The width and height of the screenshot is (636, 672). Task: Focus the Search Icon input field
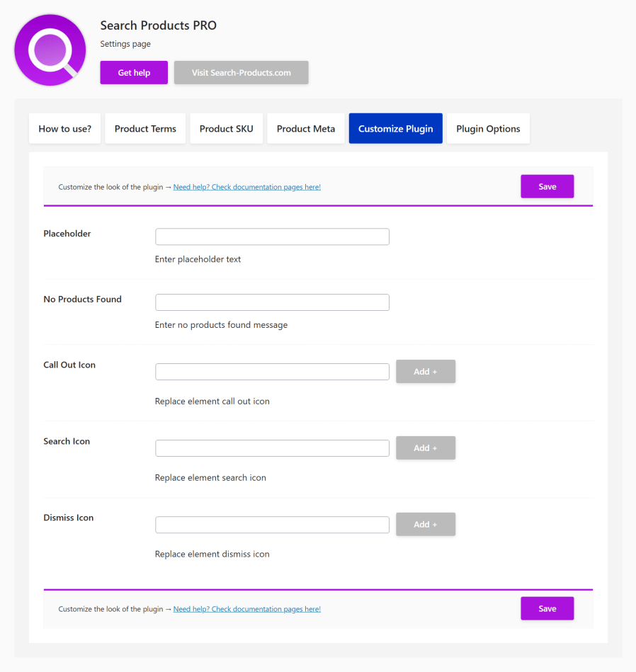pos(272,448)
